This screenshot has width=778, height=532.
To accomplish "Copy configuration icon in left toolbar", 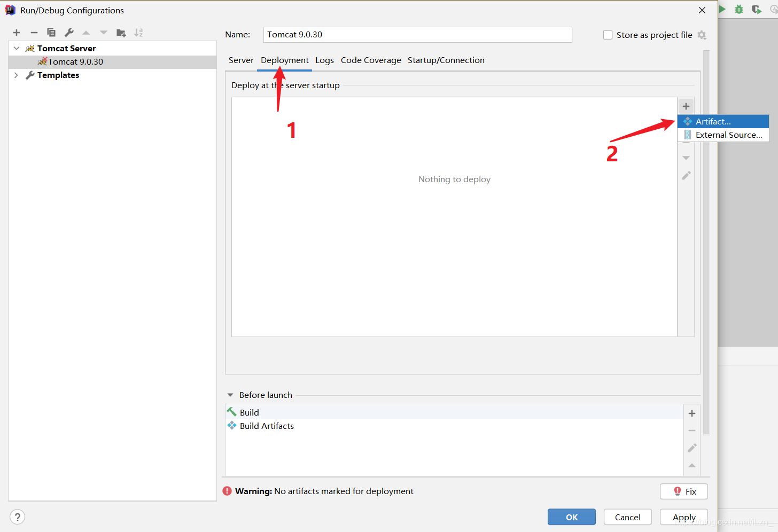I will pyautogui.click(x=51, y=33).
